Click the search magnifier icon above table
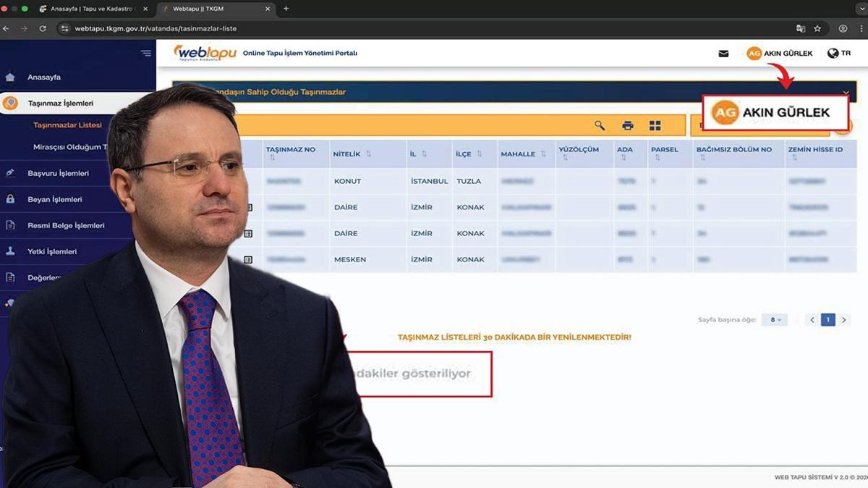This screenshot has height=488, width=868. [x=600, y=126]
